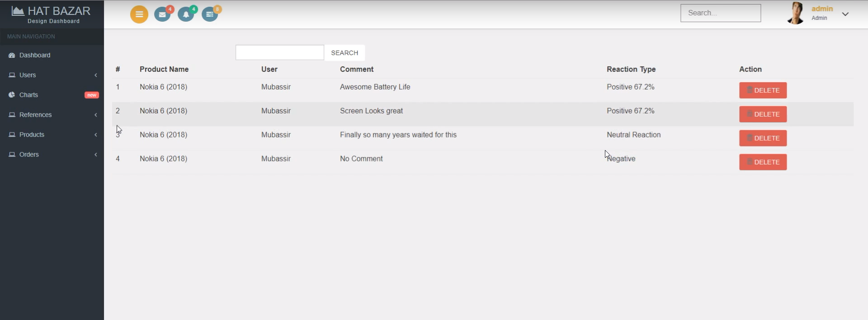The width and height of the screenshot is (868, 320).
Task: Expand the Users submenu chevron
Action: (96, 75)
